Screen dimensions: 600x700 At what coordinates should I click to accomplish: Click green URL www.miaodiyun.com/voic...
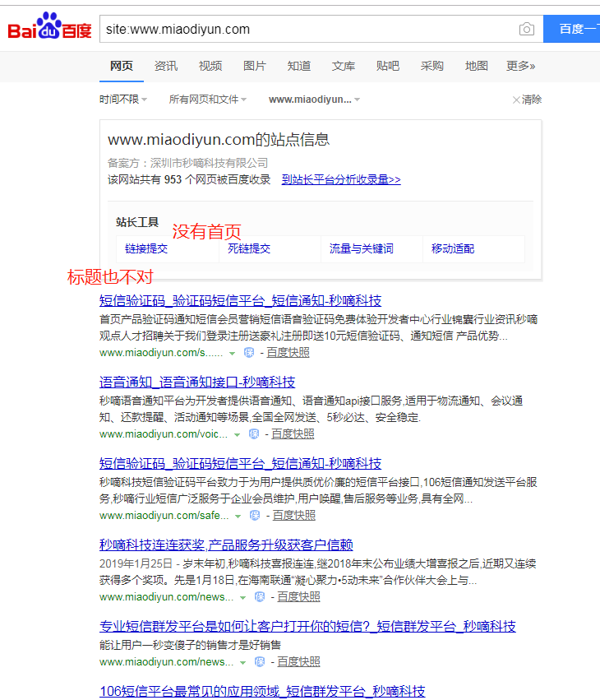click(164, 434)
